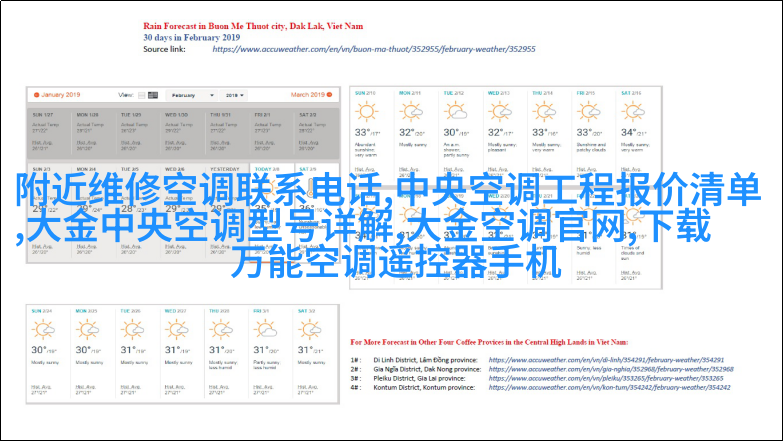This screenshot has height=442, width=784.
Task: Open Di Linh district forecast link
Action: 606,360
